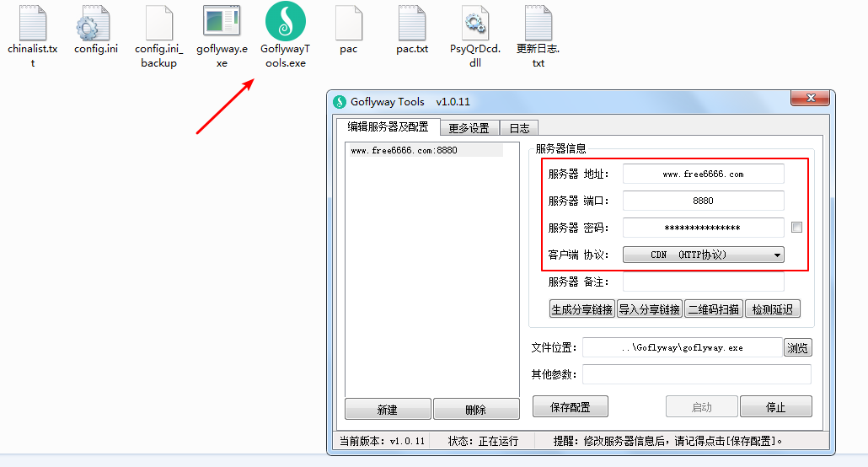Click the 当前版本: v1.0.11 status text

[x=382, y=441]
